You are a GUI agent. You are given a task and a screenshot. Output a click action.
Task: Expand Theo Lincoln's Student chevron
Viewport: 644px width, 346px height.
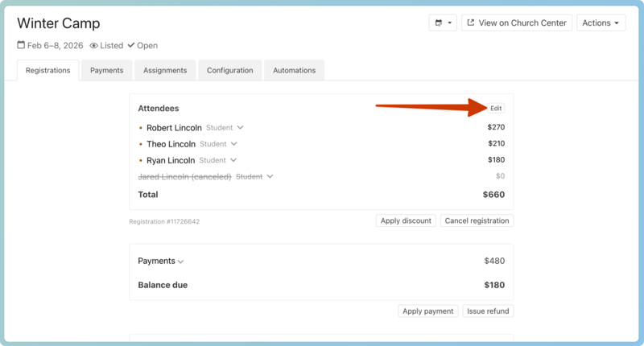(234, 144)
